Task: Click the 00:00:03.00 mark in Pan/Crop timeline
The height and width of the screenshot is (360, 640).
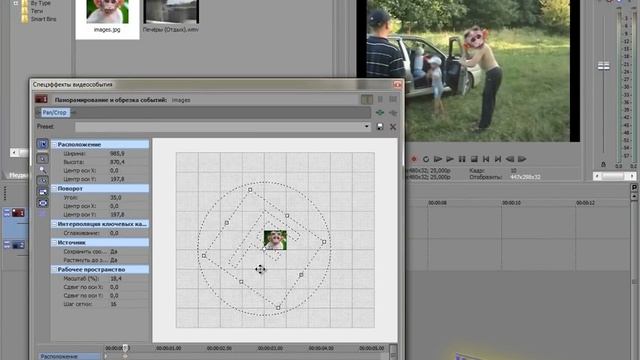Action: pyautogui.click(x=270, y=349)
